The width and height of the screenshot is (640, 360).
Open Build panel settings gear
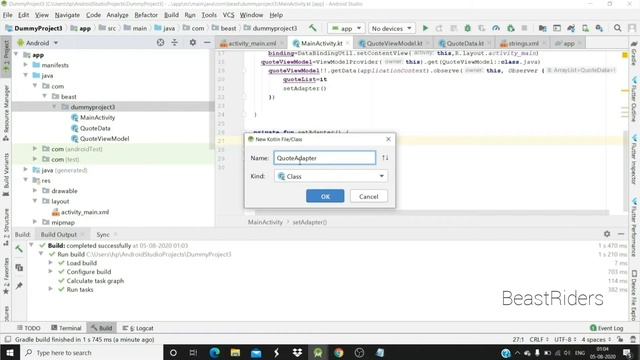pos(607,234)
